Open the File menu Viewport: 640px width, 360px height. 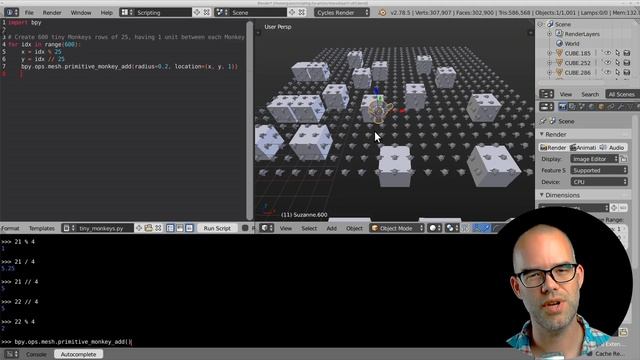(x=29, y=12)
